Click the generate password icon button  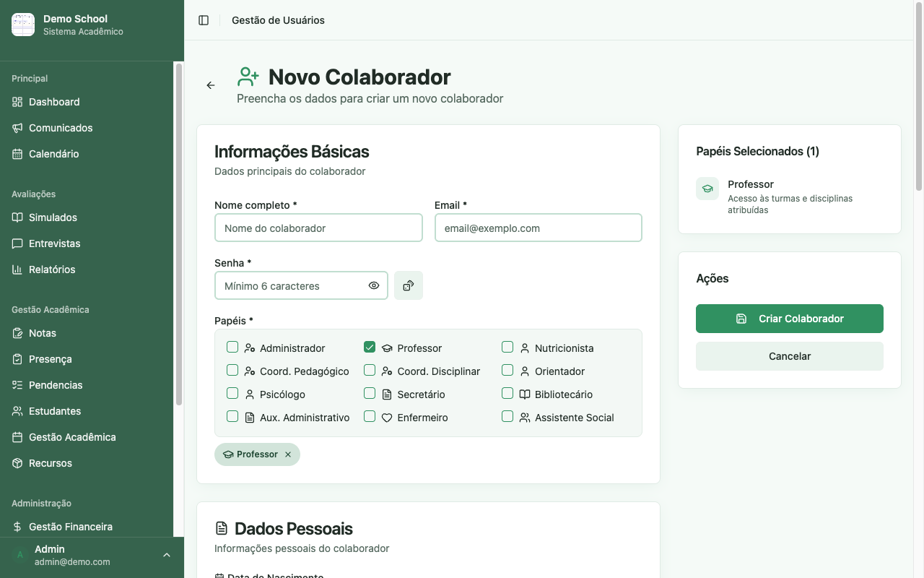(409, 285)
